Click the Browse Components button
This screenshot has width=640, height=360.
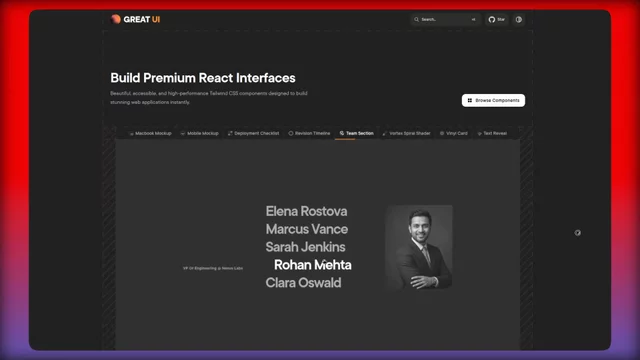tap(493, 100)
